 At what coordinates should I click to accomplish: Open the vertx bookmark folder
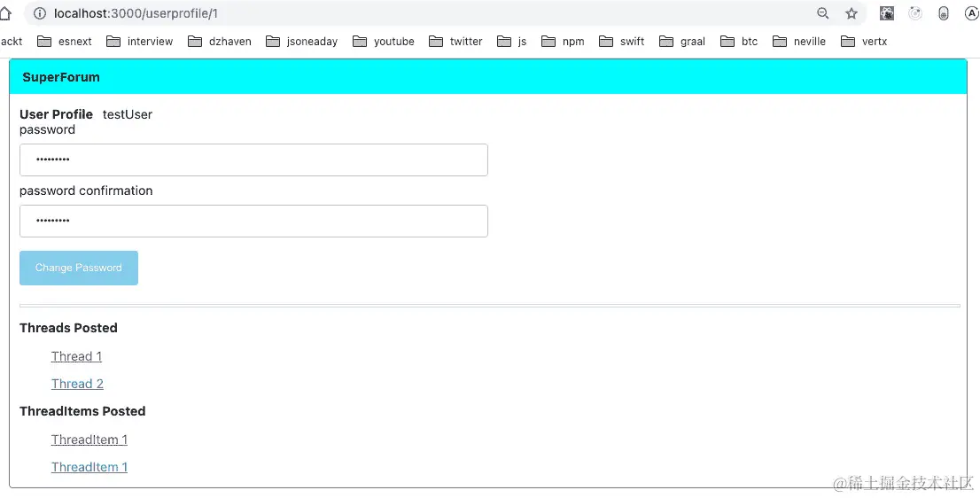click(x=864, y=42)
